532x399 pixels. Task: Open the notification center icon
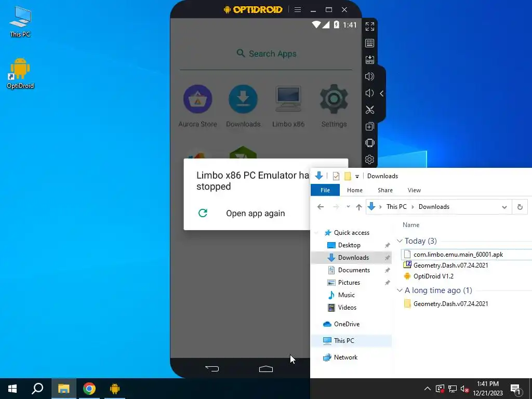tap(515, 390)
